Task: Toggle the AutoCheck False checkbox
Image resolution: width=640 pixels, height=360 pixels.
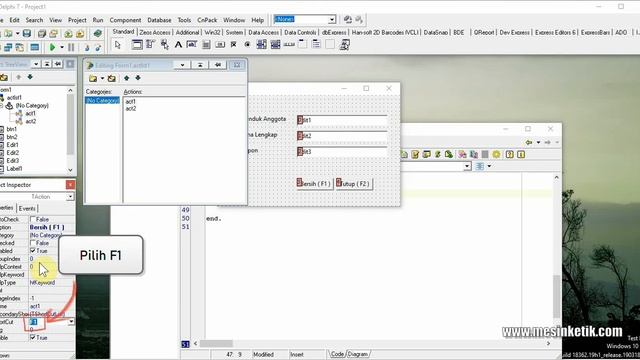Action: pyautogui.click(x=33, y=219)
